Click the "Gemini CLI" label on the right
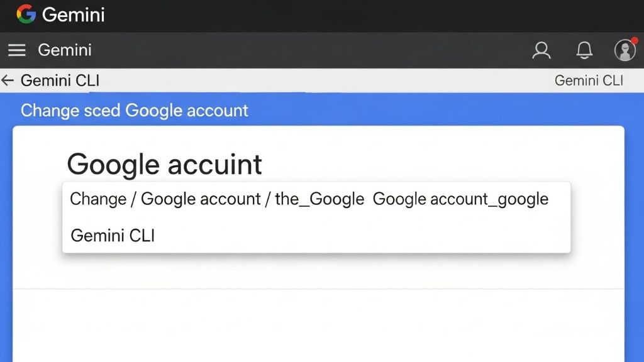 point(591,80)
